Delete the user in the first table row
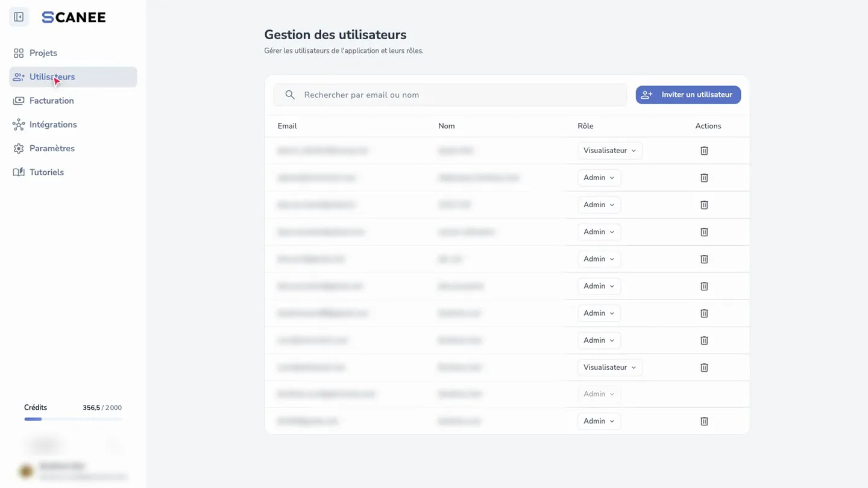Screen dimensions: 868x488 704,151
